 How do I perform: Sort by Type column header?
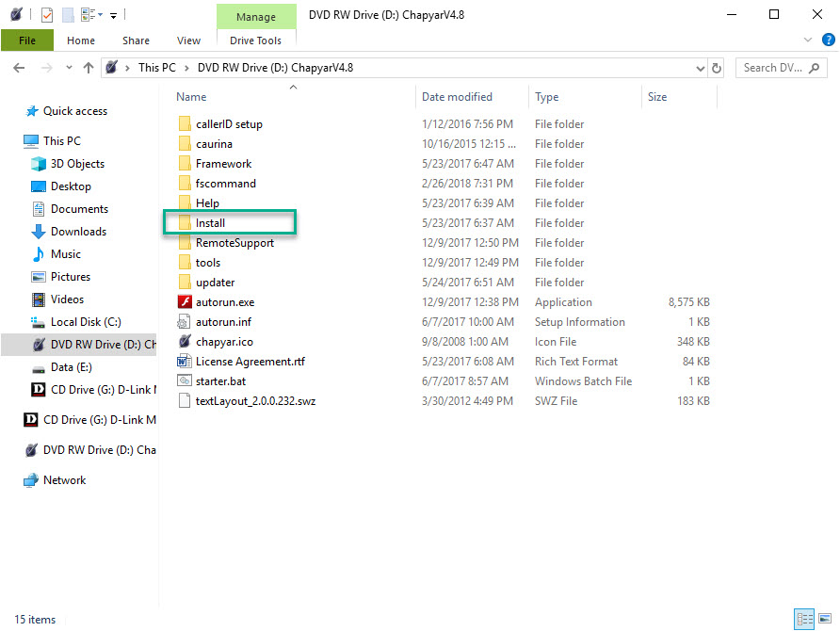tap(546, 96)
